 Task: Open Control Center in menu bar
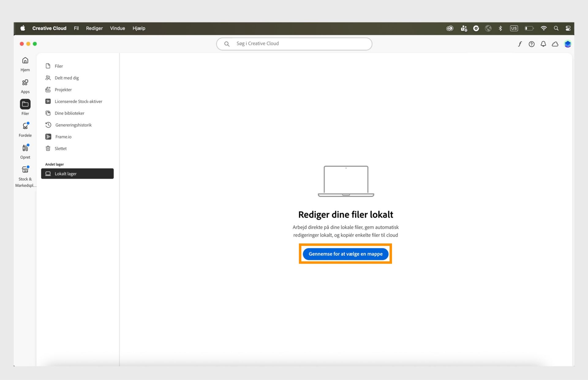pyautogui.click(x=568, y=28)
